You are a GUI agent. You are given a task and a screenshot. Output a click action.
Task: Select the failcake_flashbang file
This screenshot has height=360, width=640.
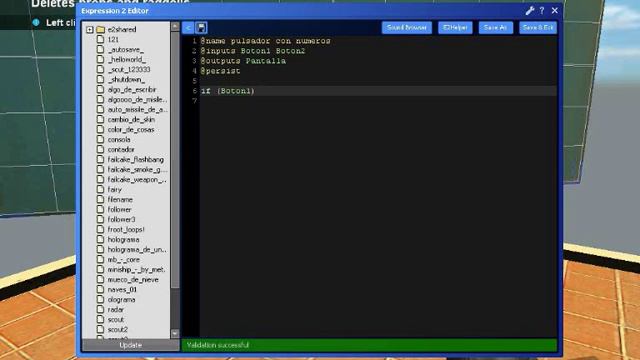136,160
